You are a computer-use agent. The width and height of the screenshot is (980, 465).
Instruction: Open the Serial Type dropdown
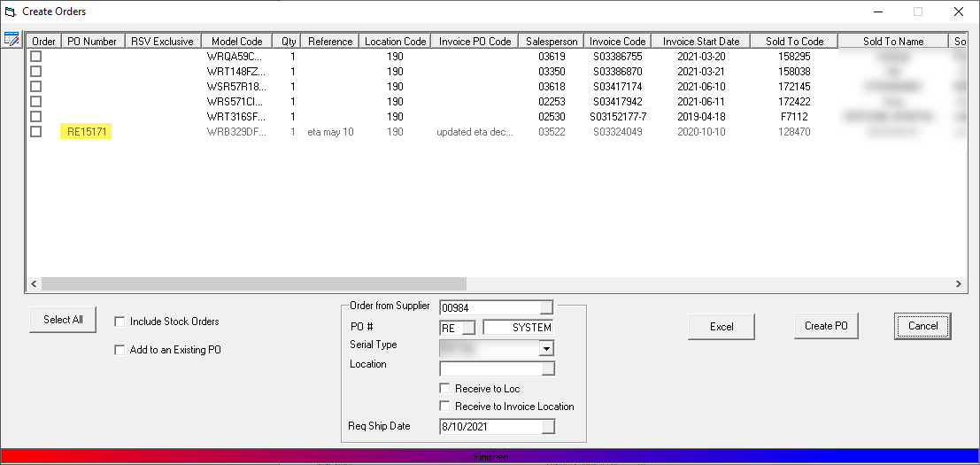[x=546, y=349]
